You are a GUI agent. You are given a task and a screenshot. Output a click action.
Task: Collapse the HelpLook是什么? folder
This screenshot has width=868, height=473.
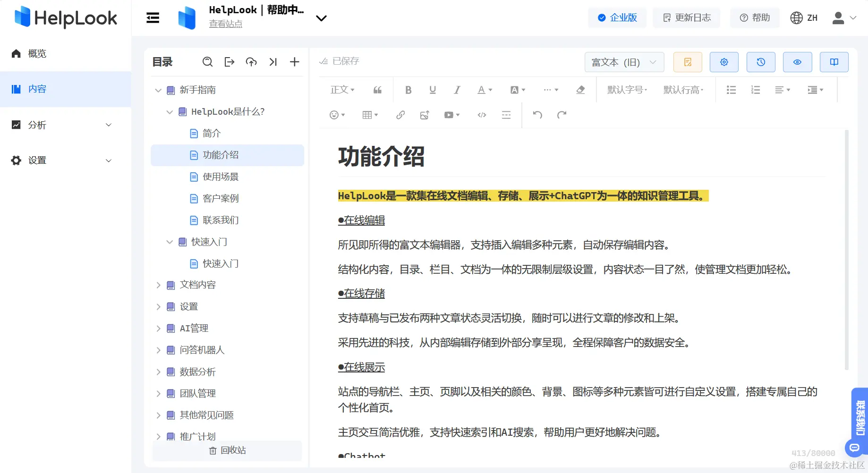[x=170, y=112]
